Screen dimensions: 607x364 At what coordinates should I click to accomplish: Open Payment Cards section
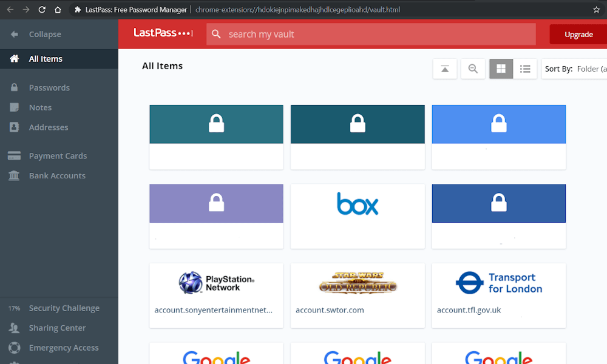[x=59, y=156]
